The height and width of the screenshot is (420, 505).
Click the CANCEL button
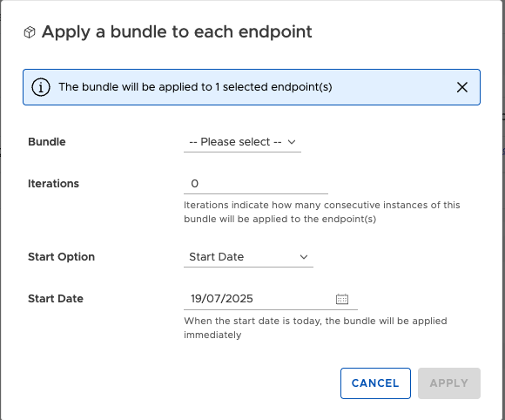(x=375, y=383)
